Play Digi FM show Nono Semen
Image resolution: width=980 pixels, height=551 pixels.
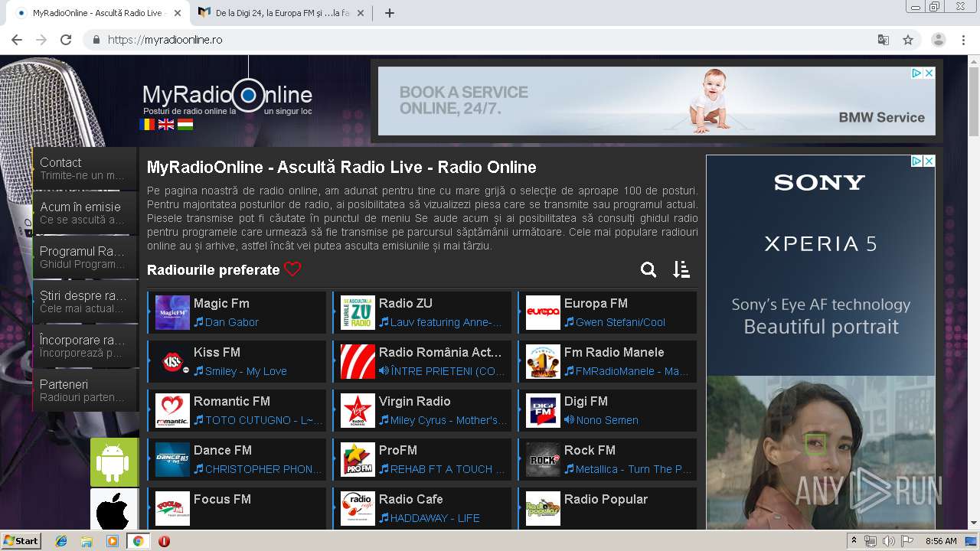point(601,420)
